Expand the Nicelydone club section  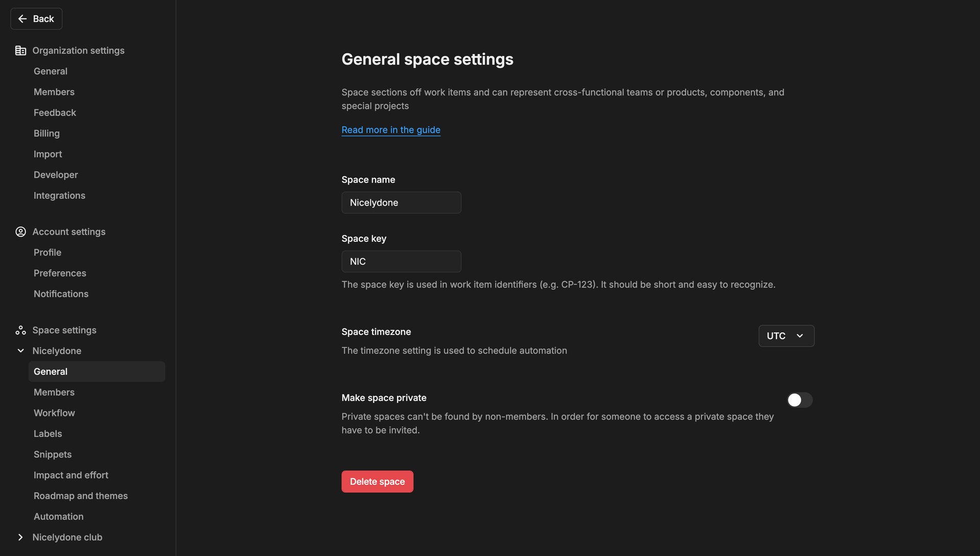[x=20, y=537]
